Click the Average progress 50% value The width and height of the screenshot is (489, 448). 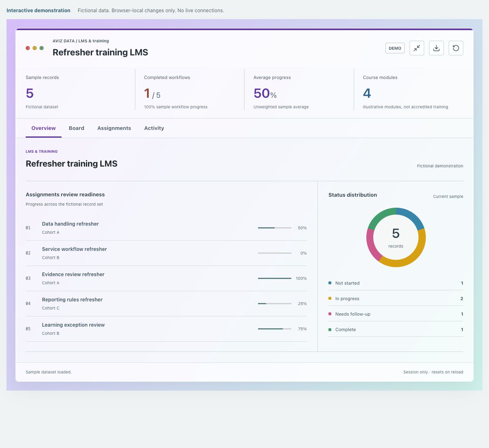[265, 94]
